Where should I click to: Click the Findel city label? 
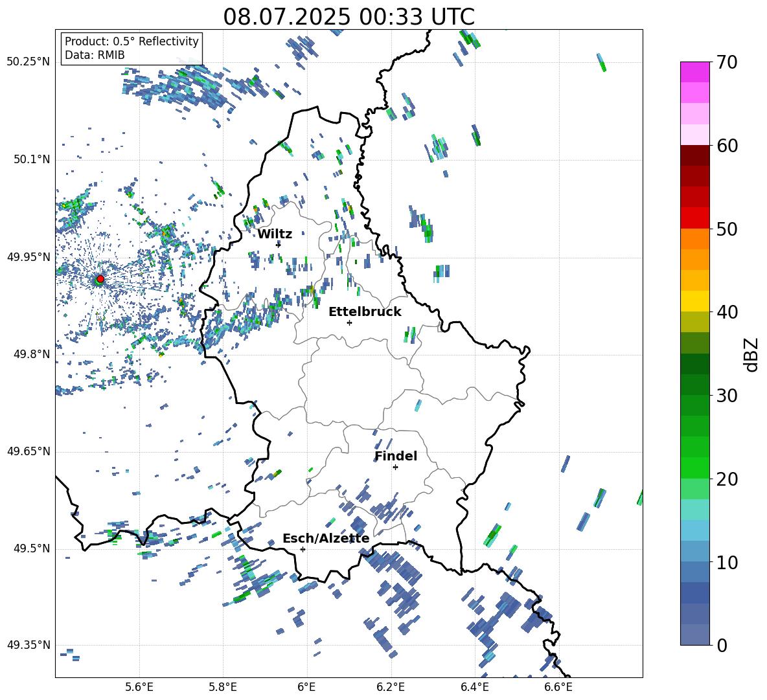[396, 456]
